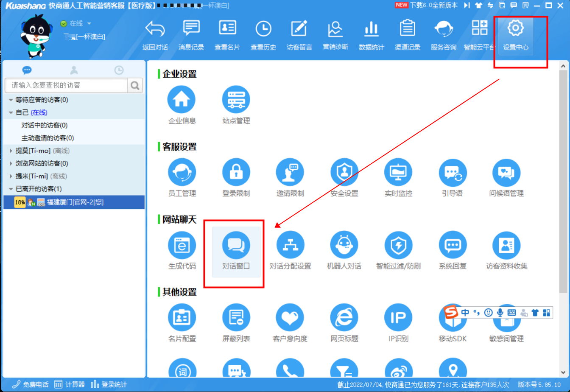Open 站点管理 icon

[x=236, y=100]
